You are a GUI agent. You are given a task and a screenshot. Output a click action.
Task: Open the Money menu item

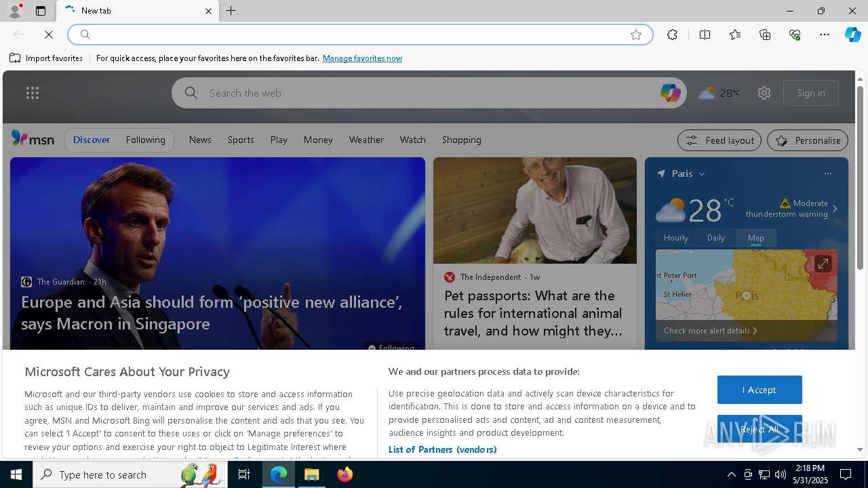click(x=318, y=140)
